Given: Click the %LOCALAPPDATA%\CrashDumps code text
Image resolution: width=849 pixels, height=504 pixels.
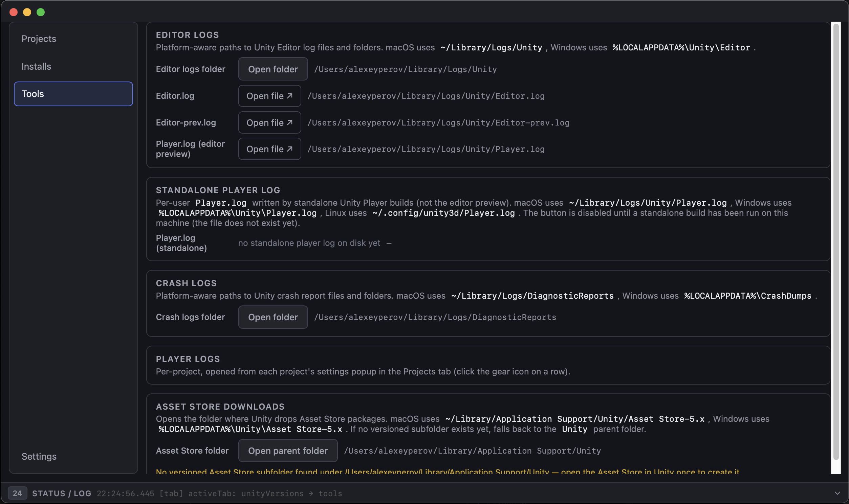Looking at the screenshot, I should [748, 296].
